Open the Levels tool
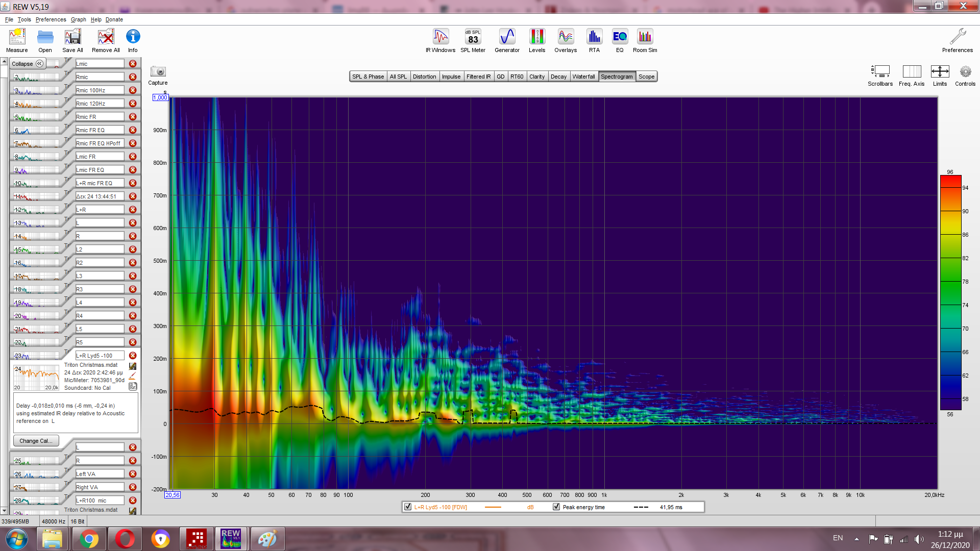 pyautogui.click(x=537, y=40)
